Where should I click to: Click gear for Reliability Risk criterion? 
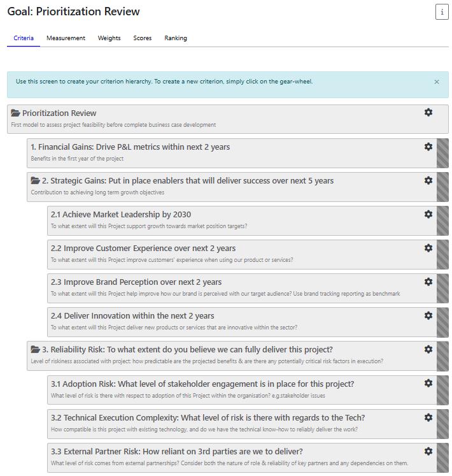[x=428, y=349]
